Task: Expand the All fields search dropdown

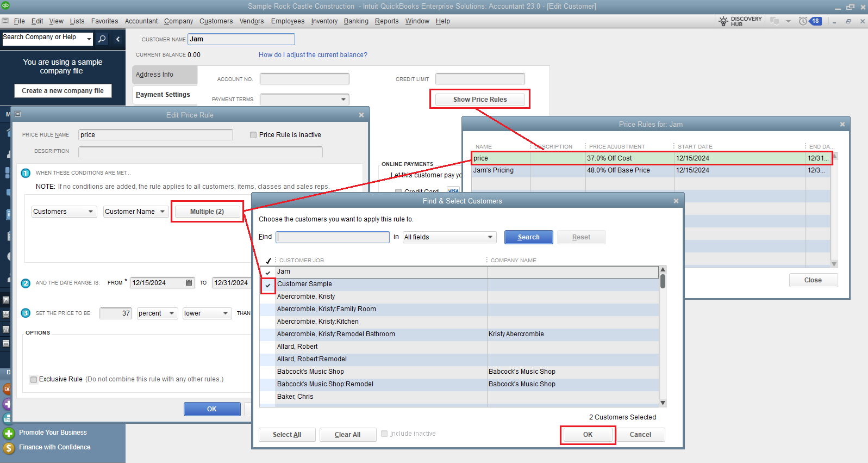Action: pyautogui.click(x=490, y=237)
